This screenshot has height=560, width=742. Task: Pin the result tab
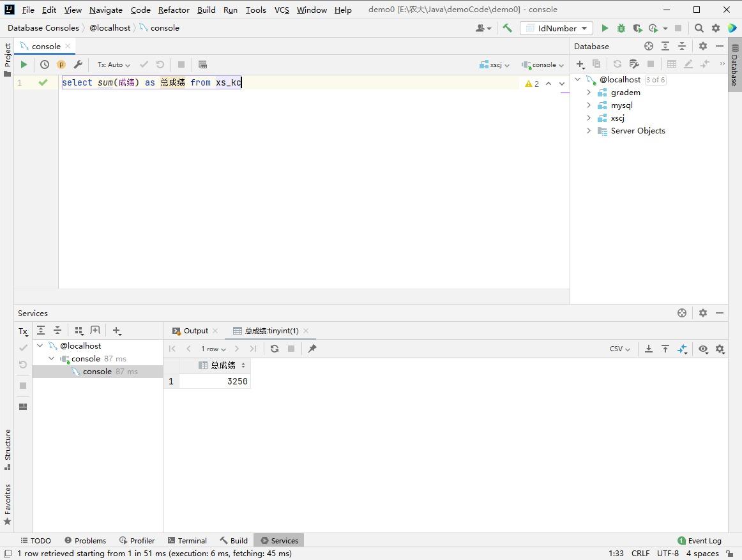312,349
